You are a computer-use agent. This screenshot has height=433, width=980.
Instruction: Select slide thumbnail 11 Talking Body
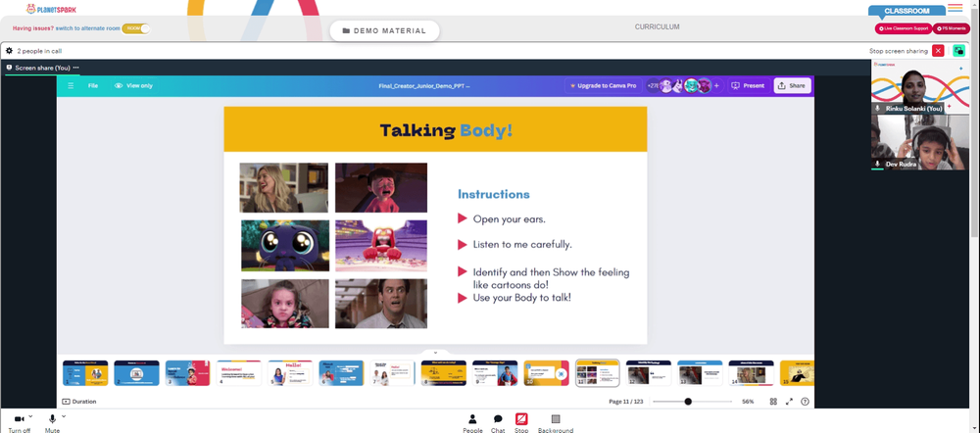[x=598, y=373]
